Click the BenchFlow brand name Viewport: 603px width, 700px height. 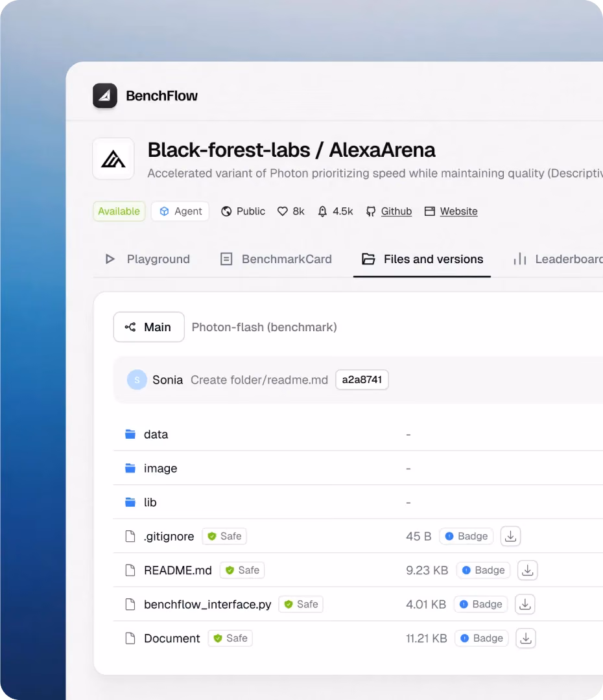tap(161, 95)
